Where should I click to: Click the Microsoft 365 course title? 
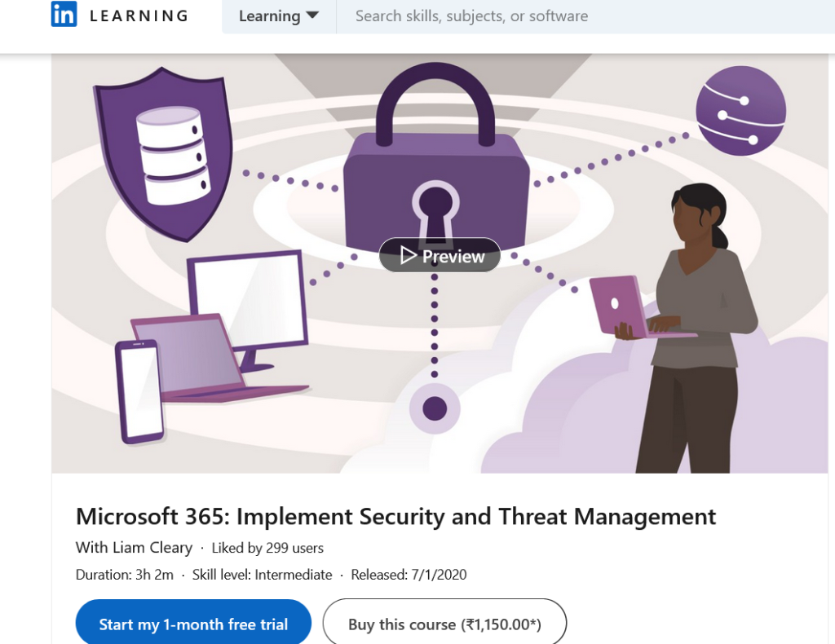click(395, 517)
